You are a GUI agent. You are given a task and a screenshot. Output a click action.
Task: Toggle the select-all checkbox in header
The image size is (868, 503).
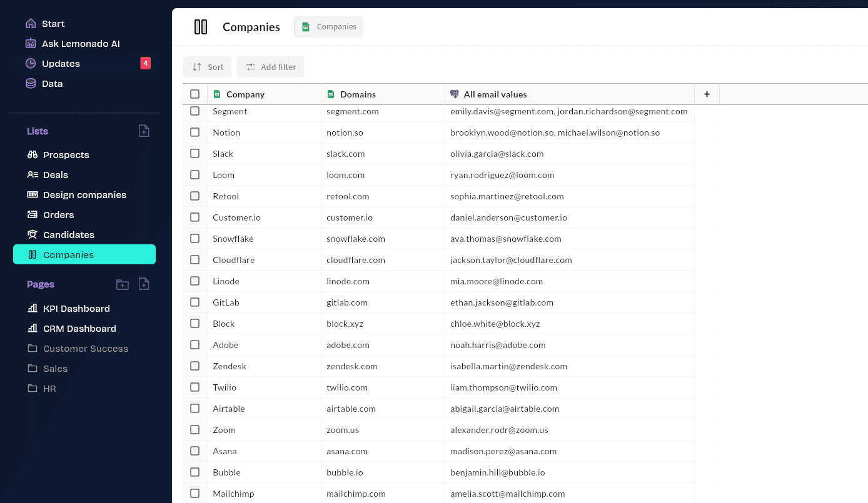(195, 94)
